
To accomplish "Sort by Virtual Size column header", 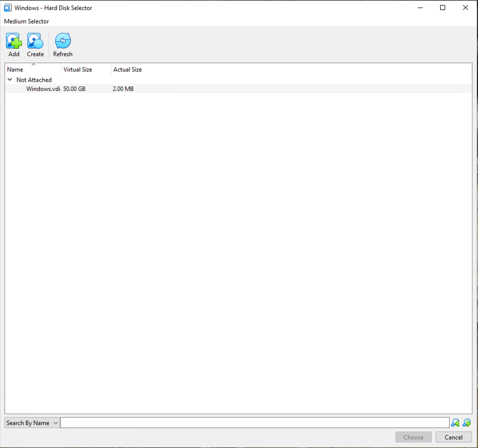I will click(x=86, y=70).
